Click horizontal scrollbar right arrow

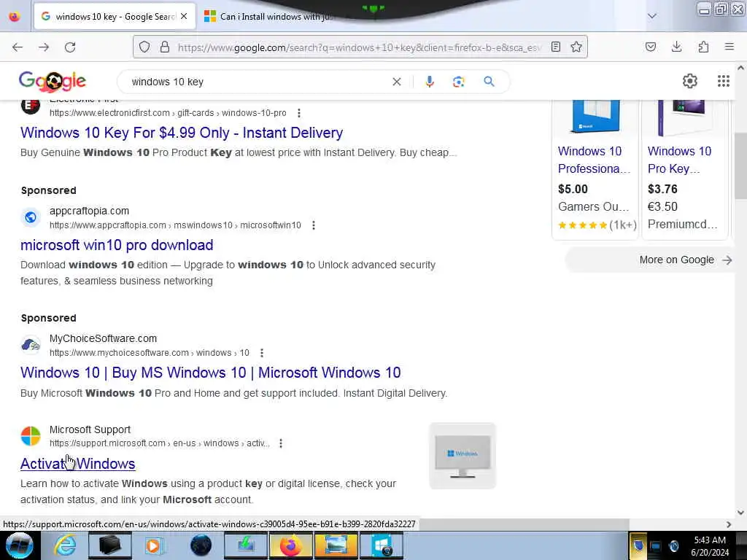point(729,524)
